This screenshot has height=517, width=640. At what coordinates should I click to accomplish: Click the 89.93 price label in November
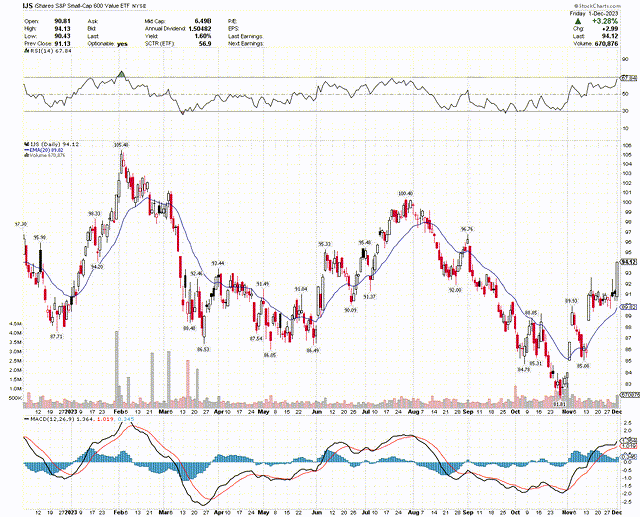[571, 301]
